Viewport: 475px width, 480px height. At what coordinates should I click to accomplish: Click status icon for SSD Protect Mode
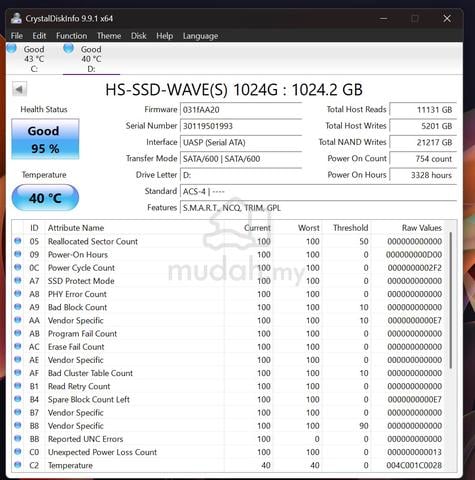18,281
